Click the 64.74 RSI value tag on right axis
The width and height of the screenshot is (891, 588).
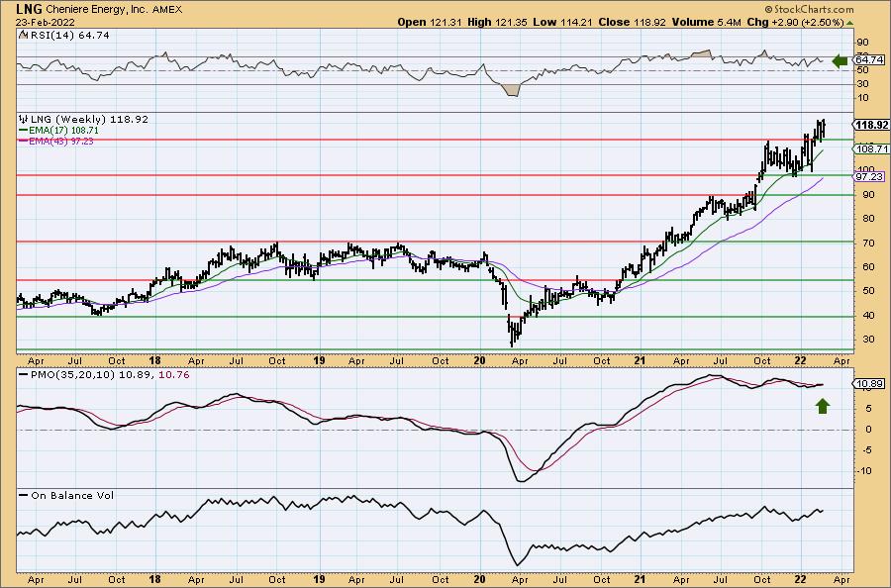(x=869, y=59)
